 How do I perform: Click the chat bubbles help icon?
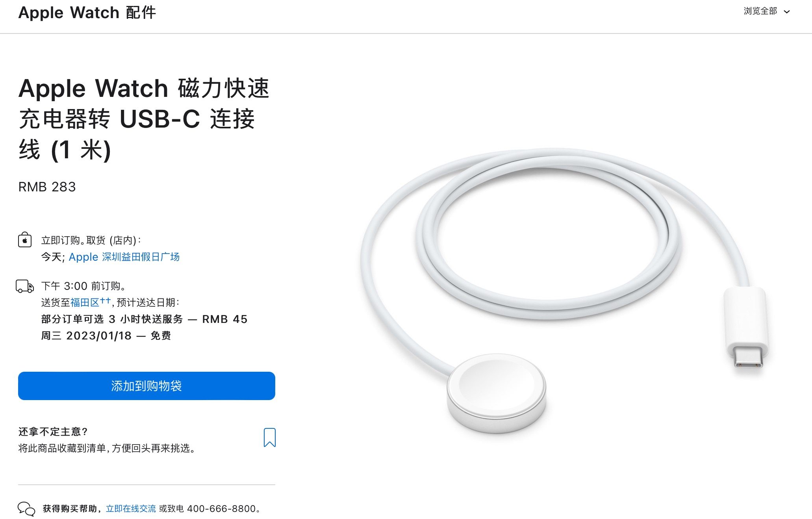[26, 509]
